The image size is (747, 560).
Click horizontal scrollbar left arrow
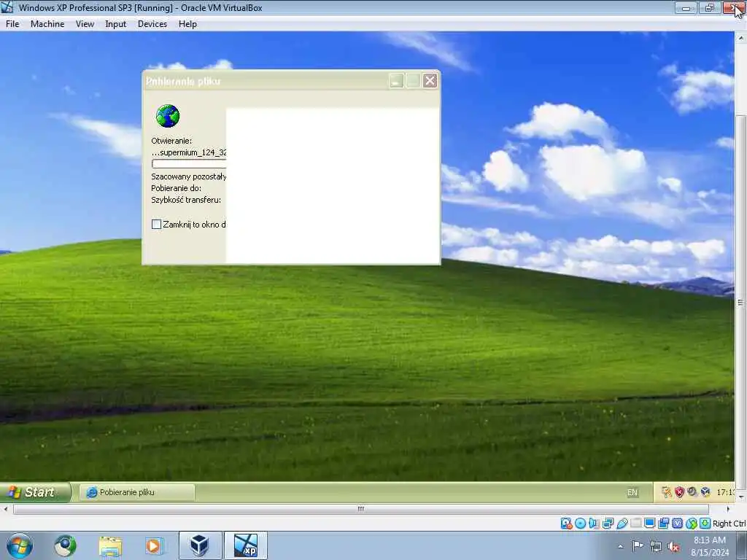(5, 509)
